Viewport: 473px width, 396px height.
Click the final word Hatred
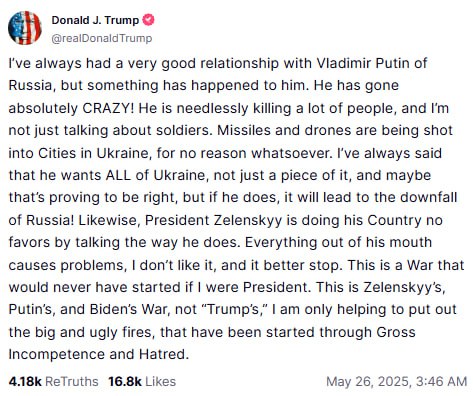[164, 354]
